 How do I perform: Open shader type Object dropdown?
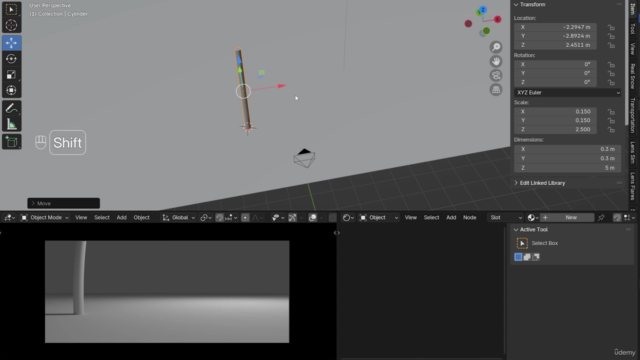[378, 218]
